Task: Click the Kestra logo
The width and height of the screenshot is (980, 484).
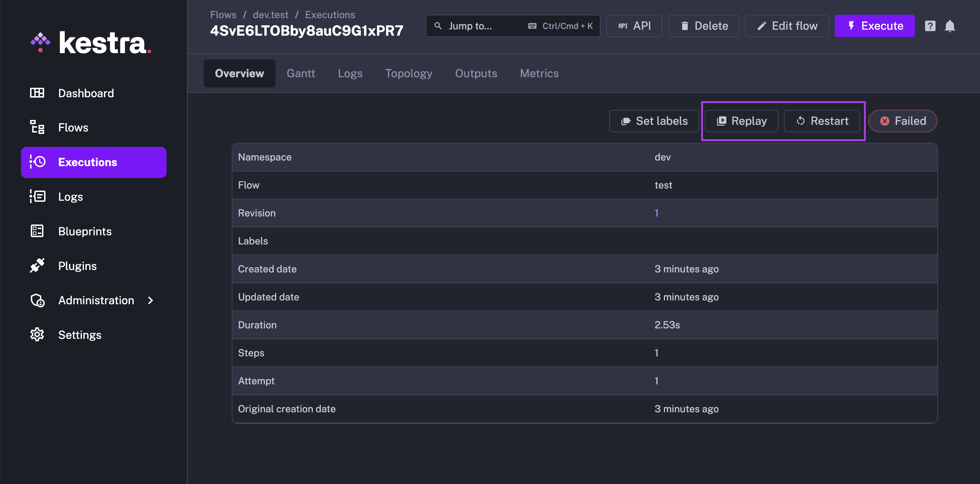Action: coord(91,43)
